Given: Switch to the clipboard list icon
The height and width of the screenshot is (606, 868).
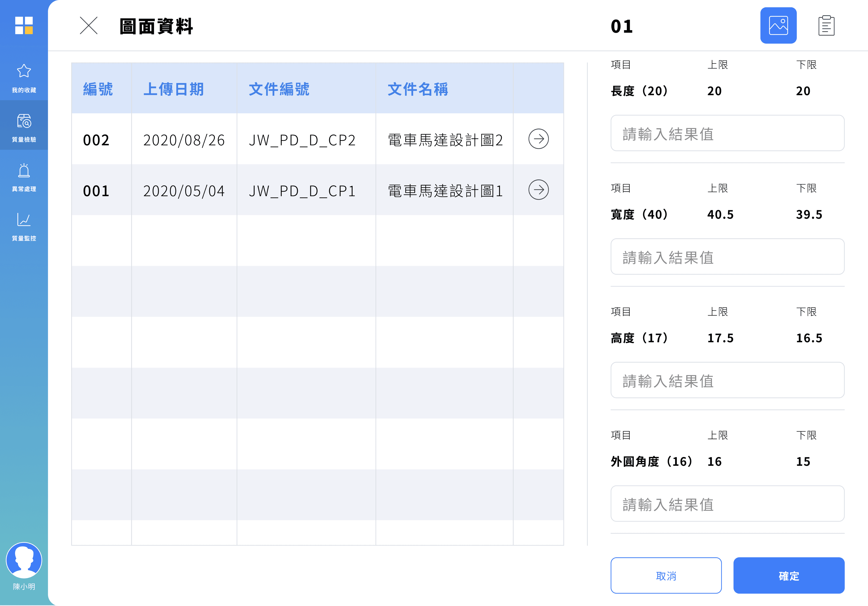Looking at the screenshot, I should click(826, 26).
